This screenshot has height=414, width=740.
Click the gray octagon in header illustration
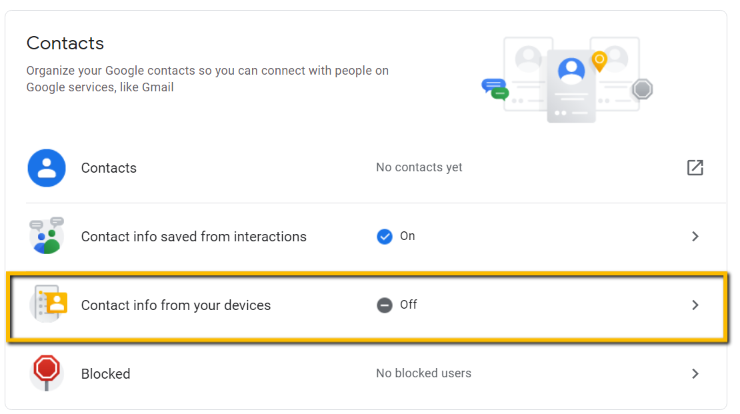click(642, 89)
